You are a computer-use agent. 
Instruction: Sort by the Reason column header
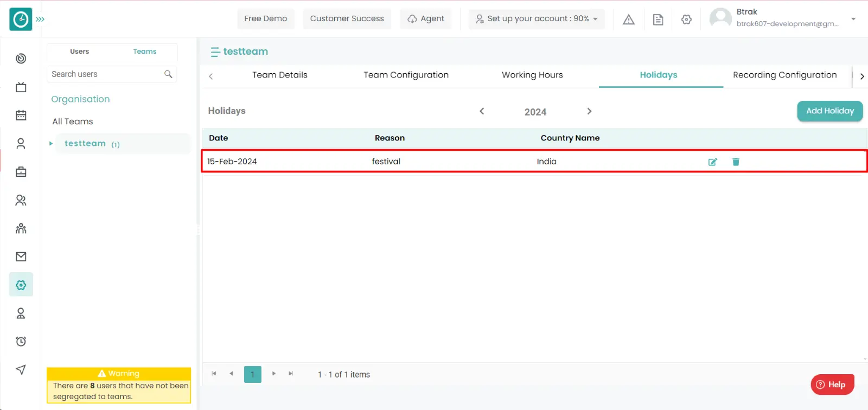[x=390, y=138]
